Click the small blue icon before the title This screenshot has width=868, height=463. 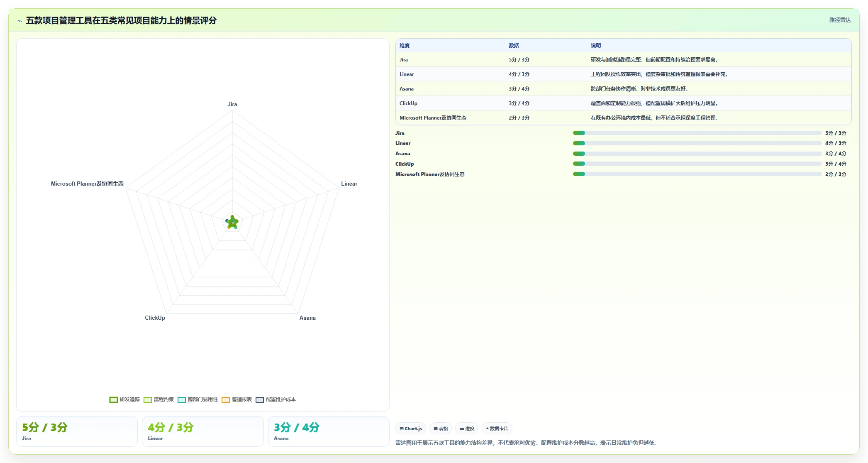click(x=20, y=21)
